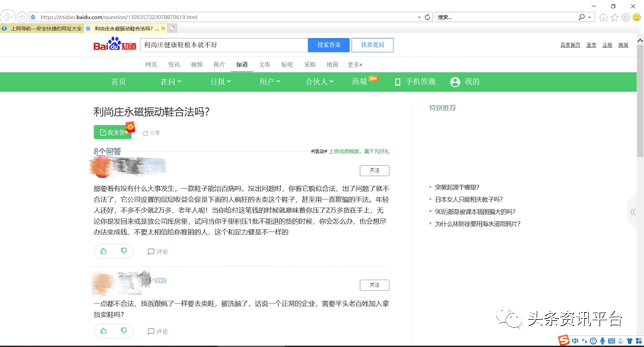This screenshot has height=347, width=644.
Task: Expand the 在问 nav dropdown
Action: [x=171, y=81]
